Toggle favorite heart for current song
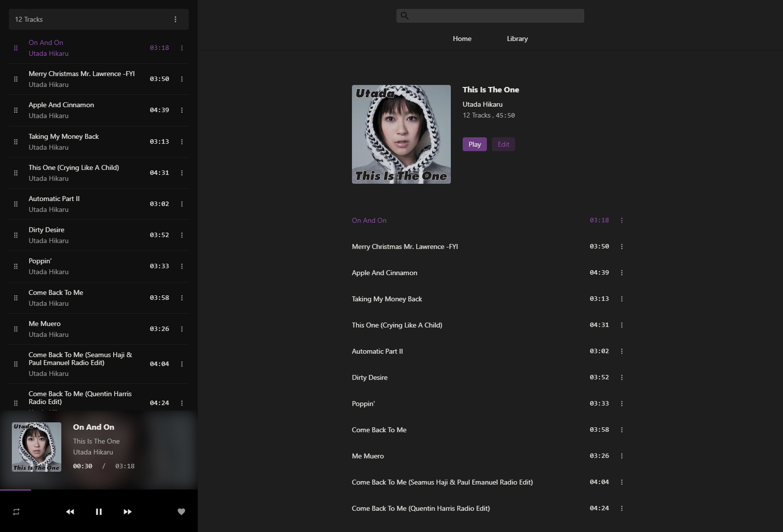783x532 pixels. [x=181, y=512]
